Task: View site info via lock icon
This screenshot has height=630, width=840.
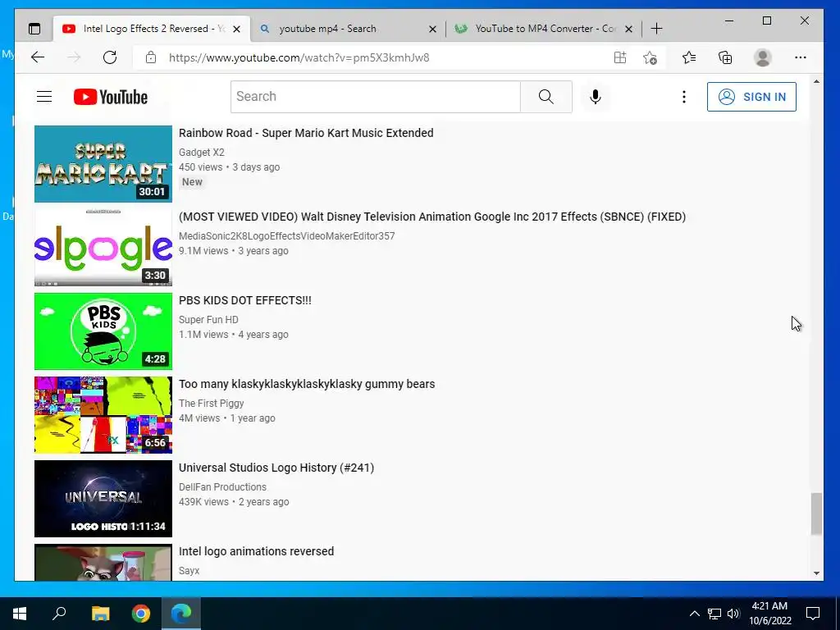Action: 151,57
